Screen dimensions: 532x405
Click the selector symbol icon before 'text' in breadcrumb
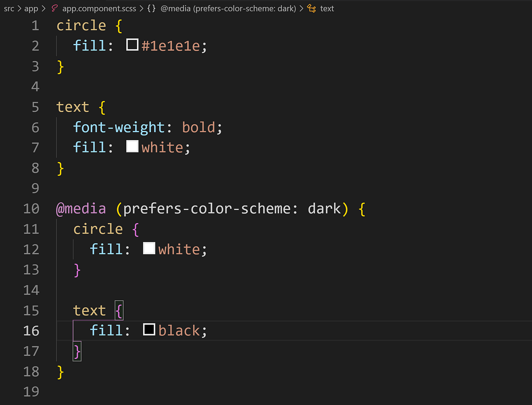coord(310,8)
